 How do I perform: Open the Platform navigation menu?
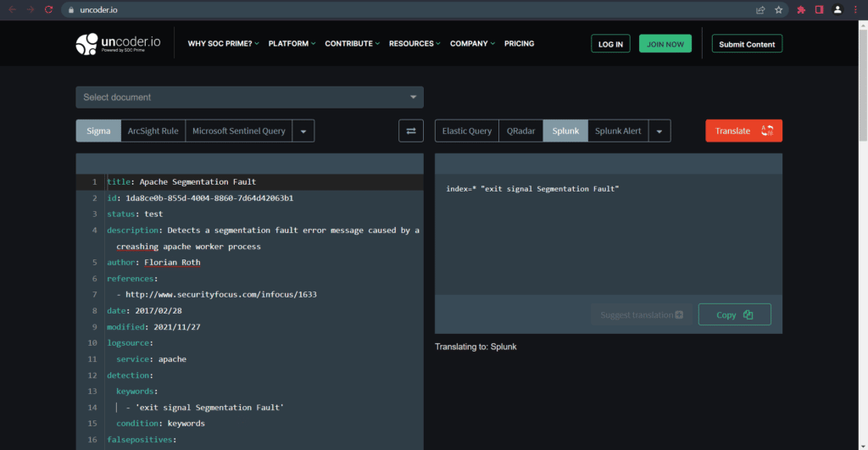click(x=292, y=43)
